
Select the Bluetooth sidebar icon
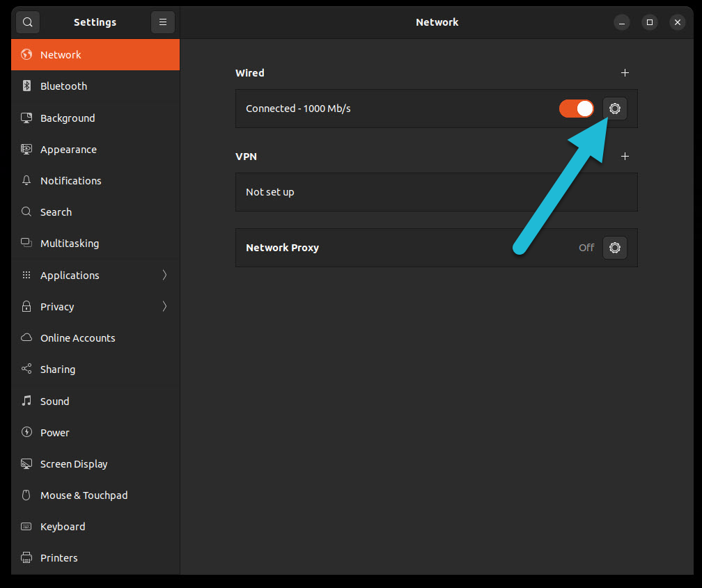pyautogui.click(x=26, y=86)
